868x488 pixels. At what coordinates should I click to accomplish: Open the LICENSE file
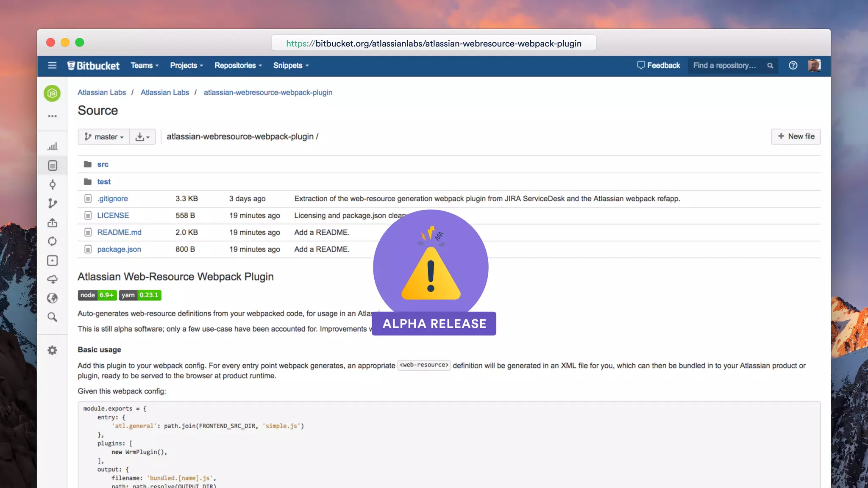tap(113, 216)
